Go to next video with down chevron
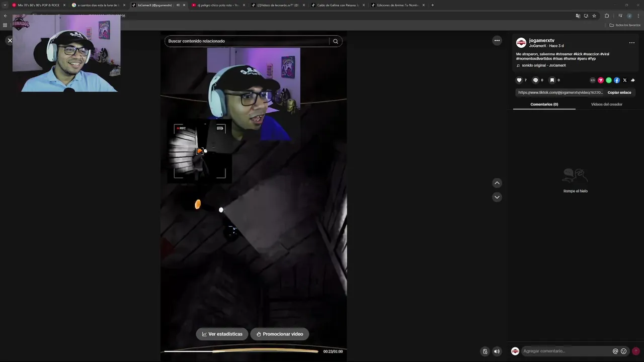 pos(497,197)
